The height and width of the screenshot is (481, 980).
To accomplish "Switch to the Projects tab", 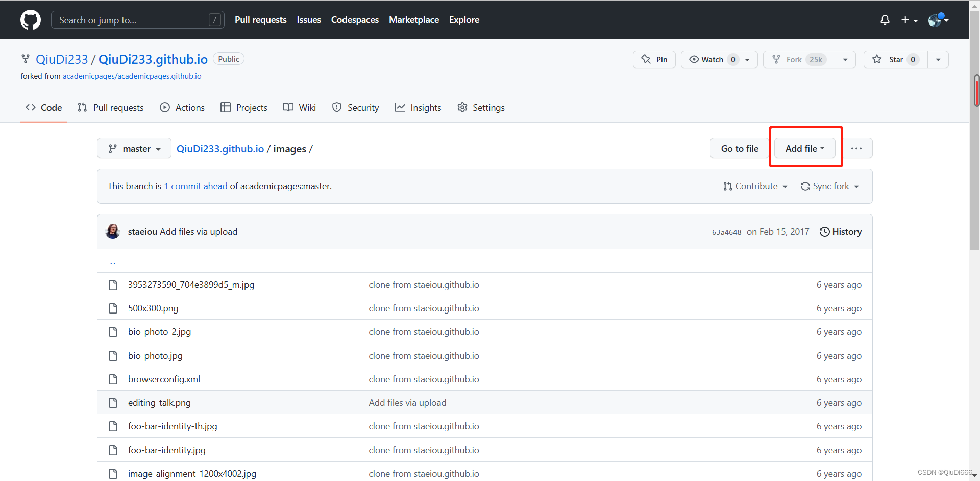I will coord(244,108).
